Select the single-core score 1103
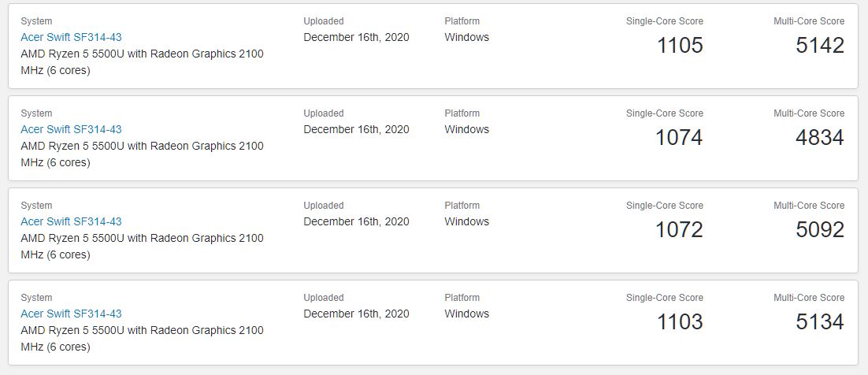 (679, 322)
